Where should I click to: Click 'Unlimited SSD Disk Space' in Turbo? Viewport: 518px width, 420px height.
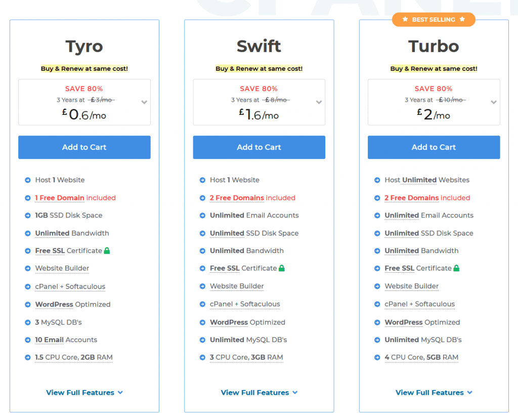[429, 233]
